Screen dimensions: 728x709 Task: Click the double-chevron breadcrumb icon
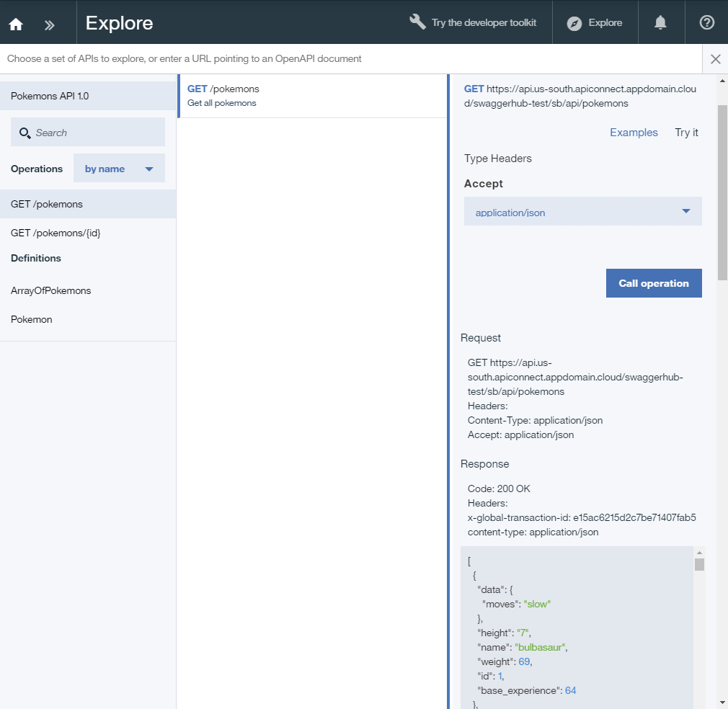(x=49, y=23)
